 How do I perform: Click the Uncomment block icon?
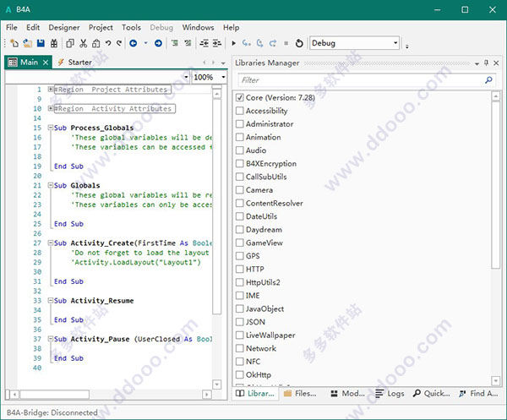[x=188, y=43]
